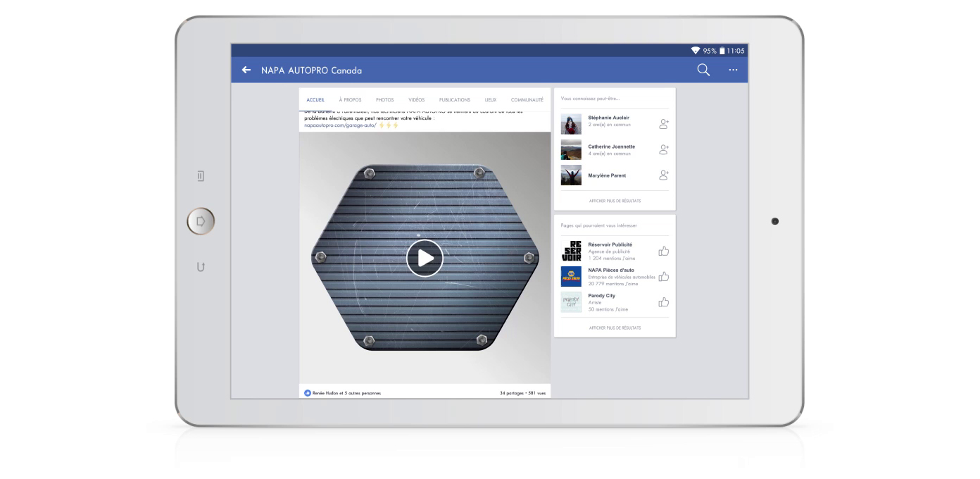The height and width of the screenshot is (479, 980).
Task: Show more results under people you may know
Action: click(x=615, y=201)
